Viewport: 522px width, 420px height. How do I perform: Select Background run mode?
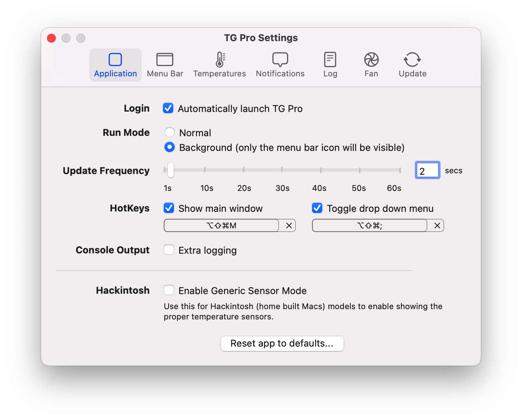point(170,147)
